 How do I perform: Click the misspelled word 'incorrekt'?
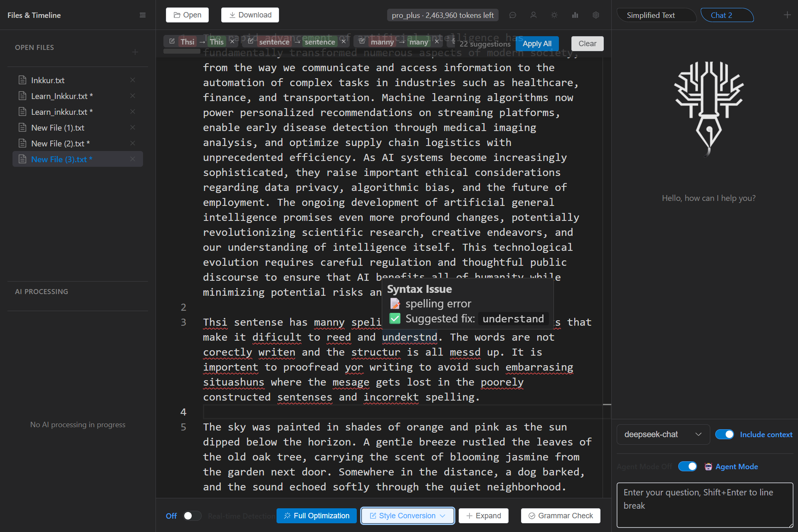(x=391, y=397)
